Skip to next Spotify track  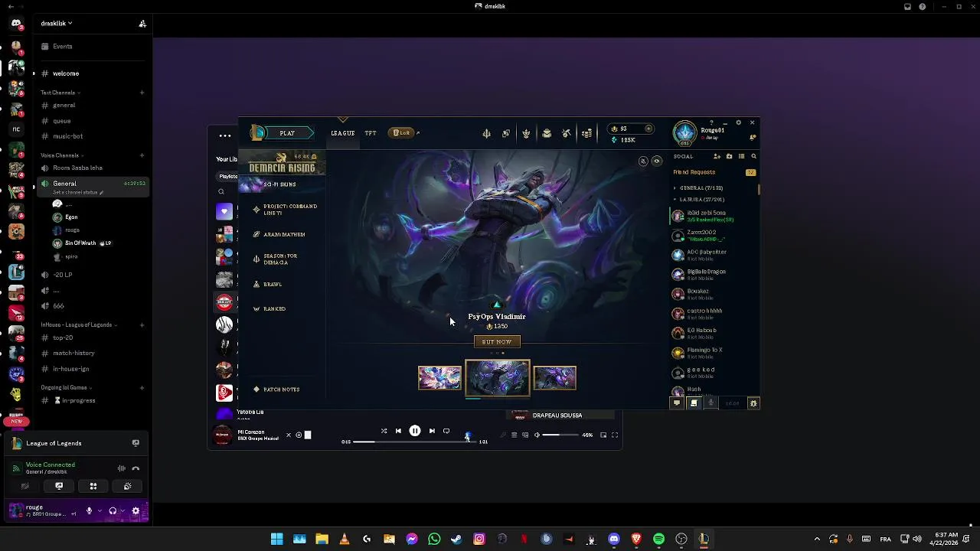[432, 431]
